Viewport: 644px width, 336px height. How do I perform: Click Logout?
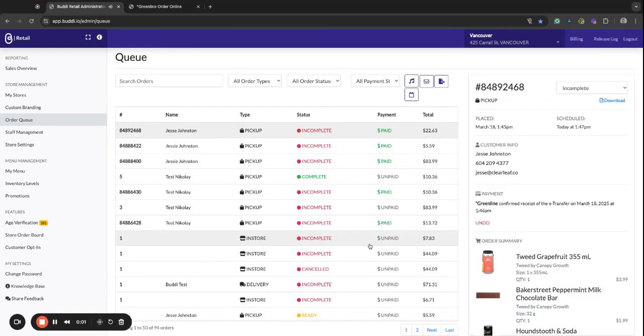coord(630,39)
